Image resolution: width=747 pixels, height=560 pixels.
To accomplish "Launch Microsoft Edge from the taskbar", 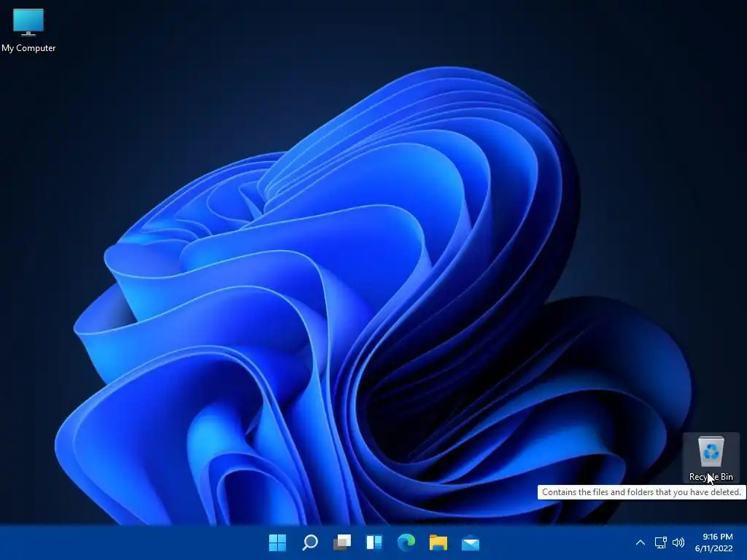I will (x=406, y=542).
